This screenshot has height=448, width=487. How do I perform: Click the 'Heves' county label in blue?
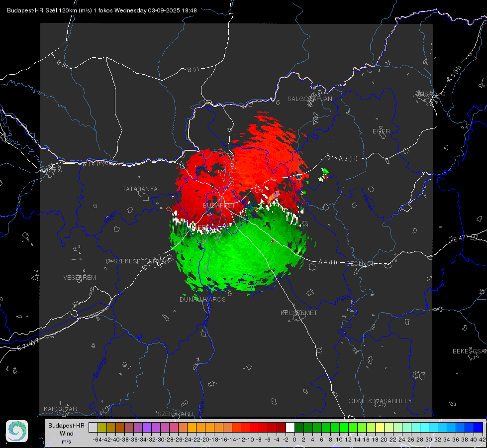tap(368, 202)
